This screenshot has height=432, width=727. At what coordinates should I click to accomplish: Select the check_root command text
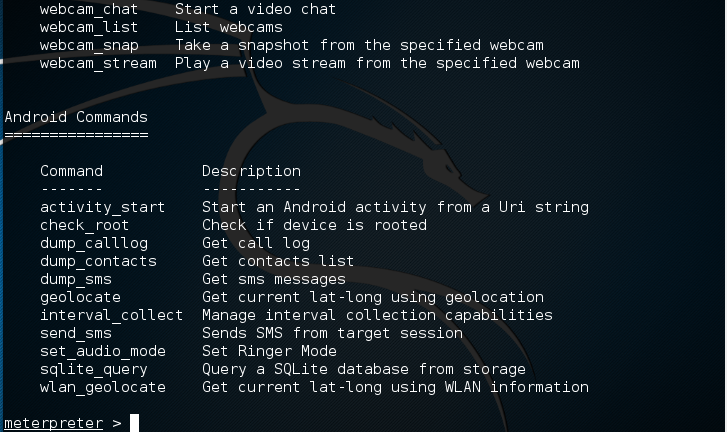84,225
